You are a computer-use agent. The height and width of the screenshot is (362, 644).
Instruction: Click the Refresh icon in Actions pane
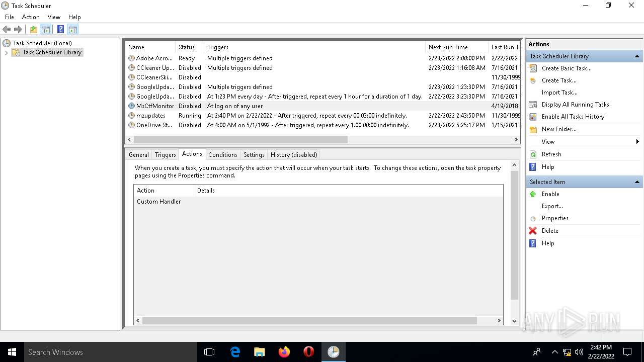(533, 154)
